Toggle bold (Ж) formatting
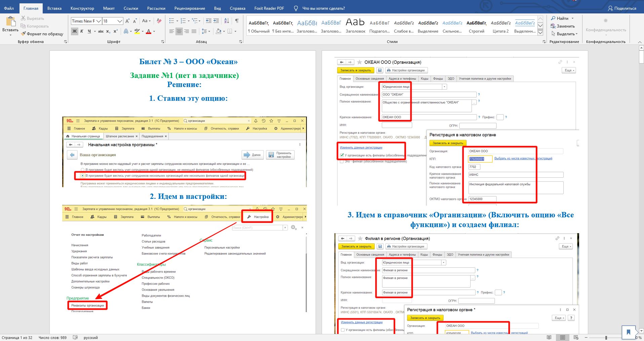 click(75, 31)
